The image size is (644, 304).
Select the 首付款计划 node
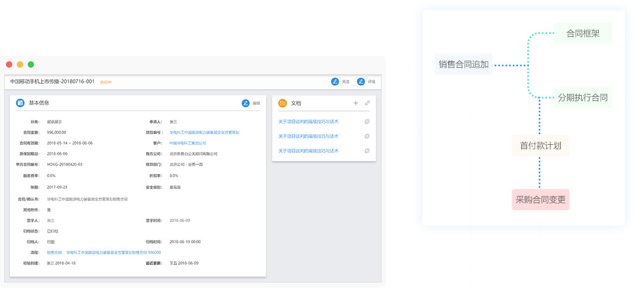[540, 145]
